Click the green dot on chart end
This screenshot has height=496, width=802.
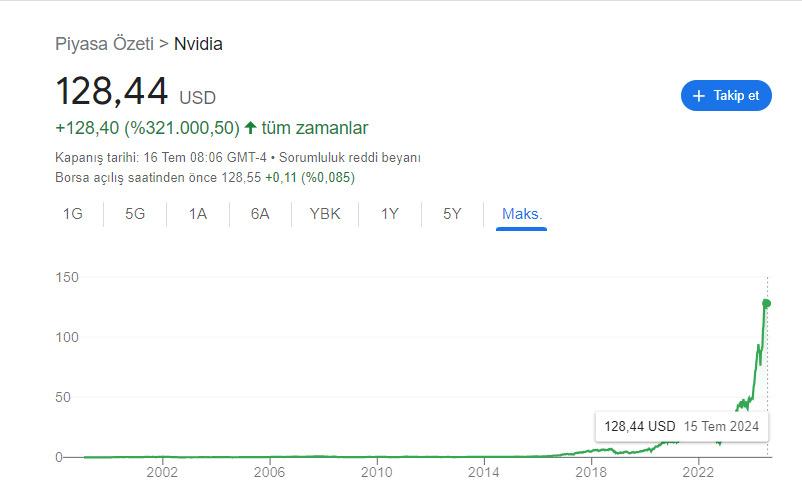(767, 303)
